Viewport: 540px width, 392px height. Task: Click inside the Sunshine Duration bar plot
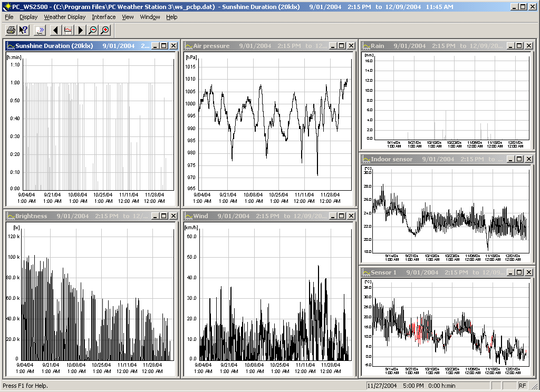pos(99,124)
